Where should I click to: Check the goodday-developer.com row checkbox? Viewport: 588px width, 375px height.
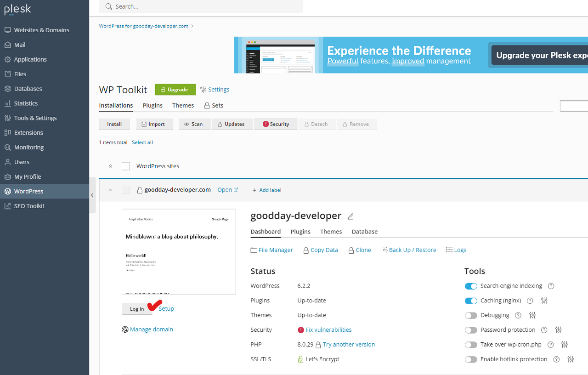126,190
